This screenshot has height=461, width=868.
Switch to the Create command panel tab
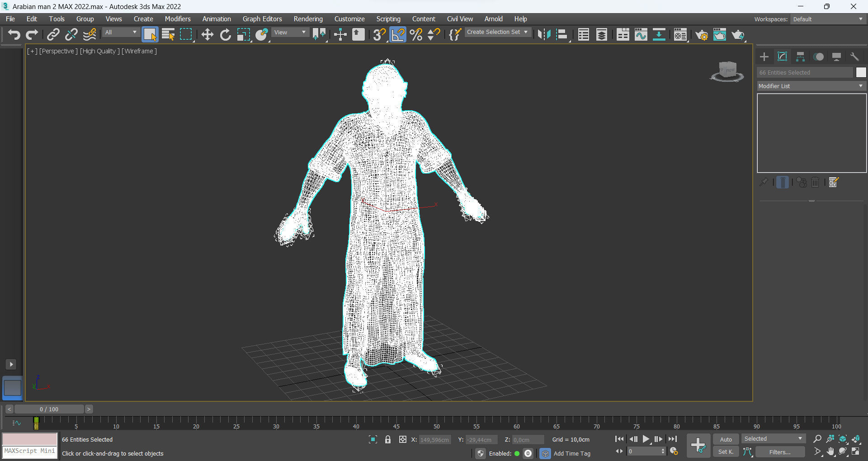point(764,57)
